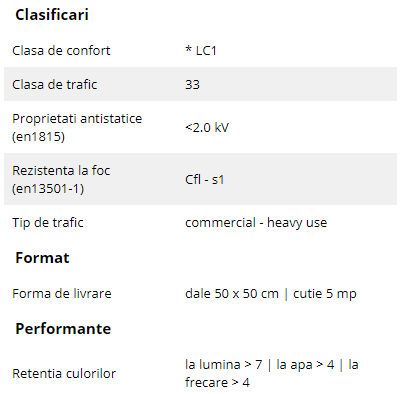Image resolution: width=407 pixels, height=394 pixels.
Task: Select the Clasa de trafic row label
Action: (x=55, y=84)
